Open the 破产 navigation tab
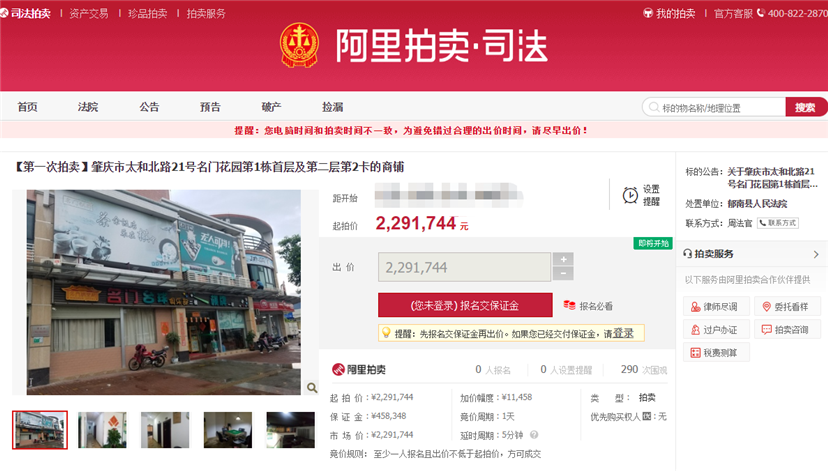828x471 pixels. 271,107
